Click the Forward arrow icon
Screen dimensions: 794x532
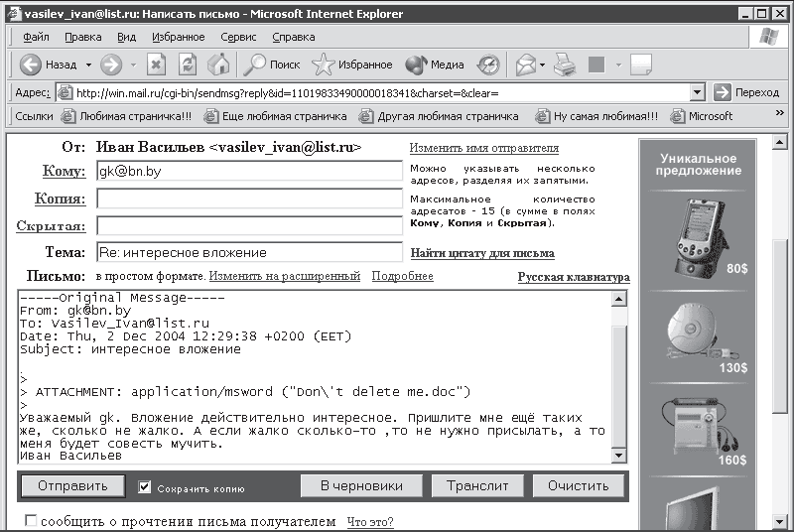[111, 65]
